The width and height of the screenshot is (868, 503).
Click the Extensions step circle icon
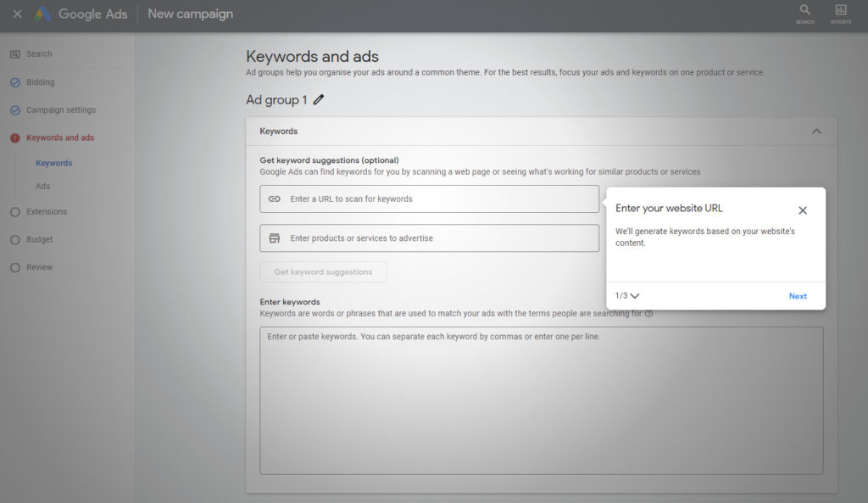[x=15, y=212]
